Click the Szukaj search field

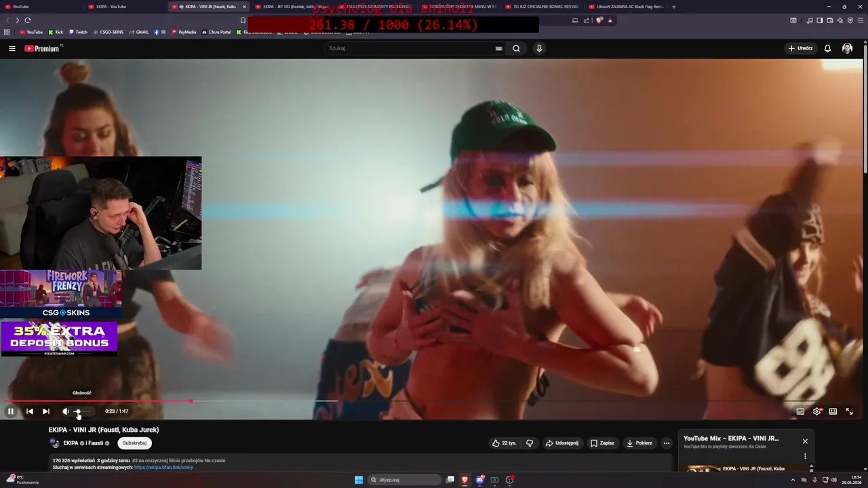click(410, 48)
